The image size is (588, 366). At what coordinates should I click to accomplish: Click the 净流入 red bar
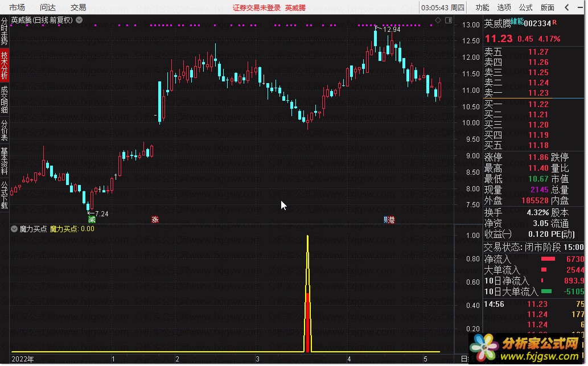tap(548, 259)
